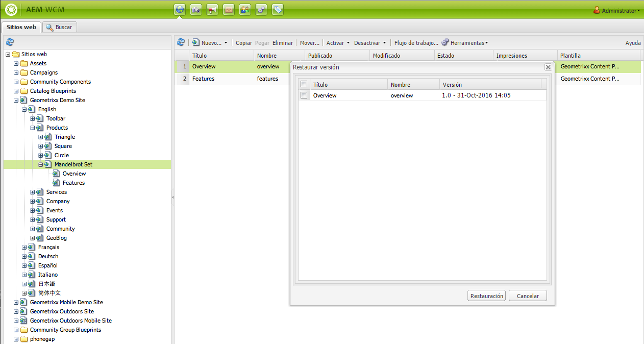Sort by the Impresiones column header

tap(525, 56)
